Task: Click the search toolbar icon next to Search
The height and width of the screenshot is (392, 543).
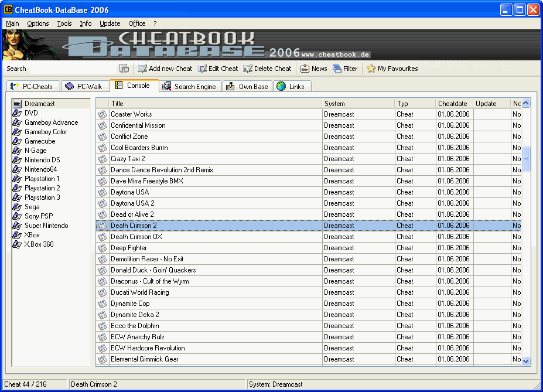Action: [124, 69]
